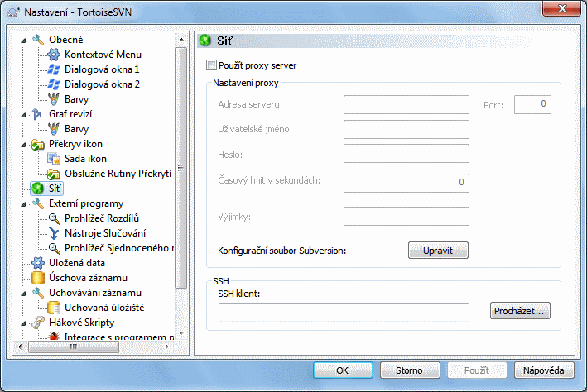Open the Úschova záznamu database icon
587x392 pixels.
[x=38, y=278]
